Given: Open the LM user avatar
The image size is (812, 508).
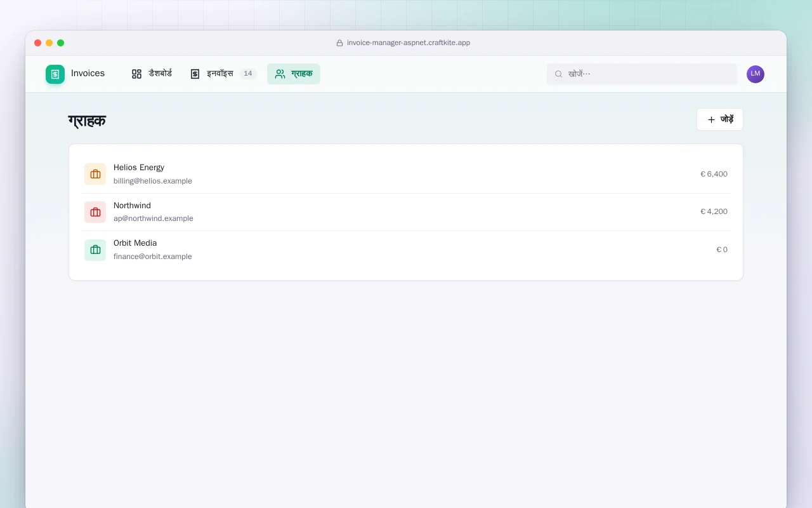Looking at the screenshot, I should coord(756,74).
